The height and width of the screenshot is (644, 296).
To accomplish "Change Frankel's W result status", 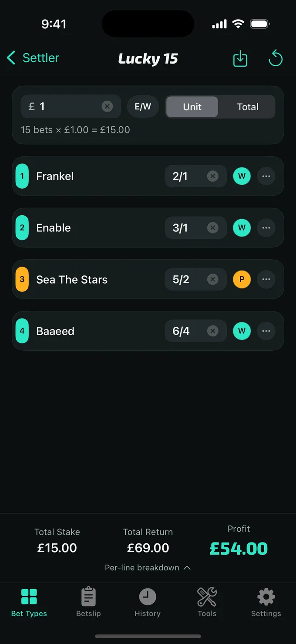I will [x=242, y=176].
